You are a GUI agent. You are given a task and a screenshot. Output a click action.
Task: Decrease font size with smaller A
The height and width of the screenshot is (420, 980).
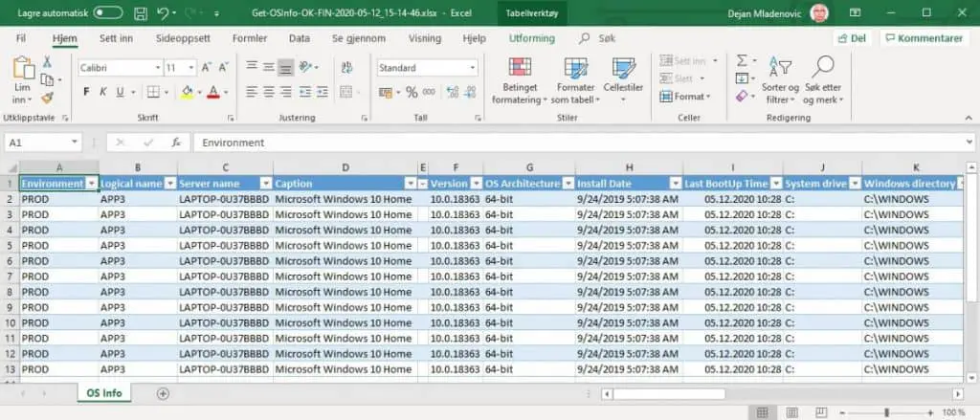(x=223, y=68)
